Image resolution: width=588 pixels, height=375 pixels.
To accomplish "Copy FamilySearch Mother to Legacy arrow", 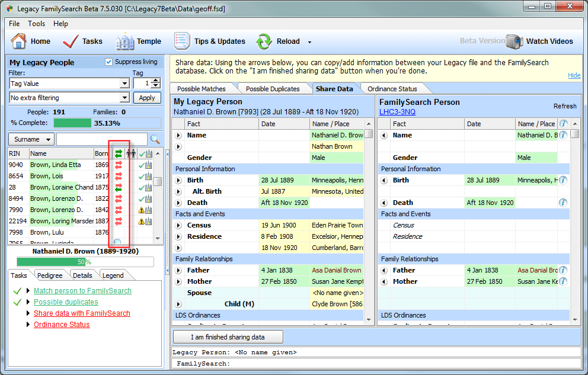I will [384, 281].
